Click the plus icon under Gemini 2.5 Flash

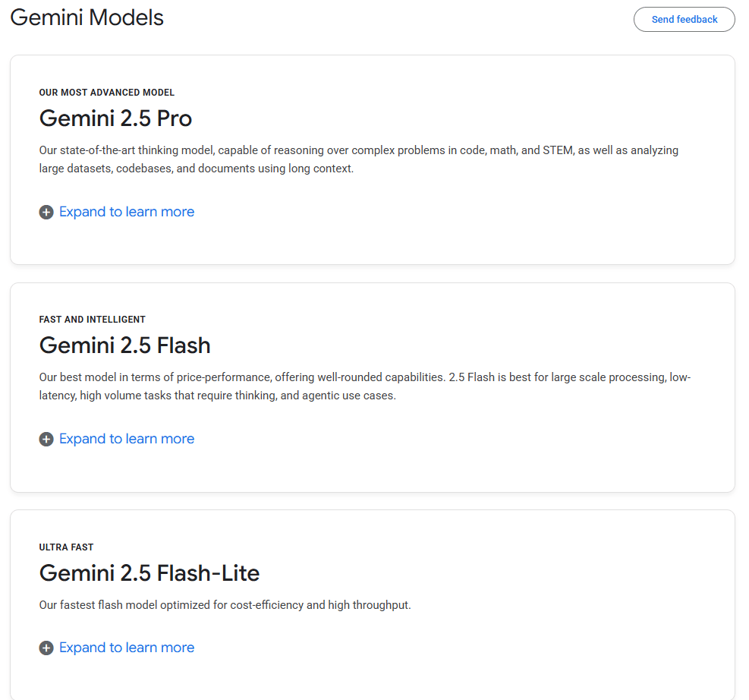(46, 440)
